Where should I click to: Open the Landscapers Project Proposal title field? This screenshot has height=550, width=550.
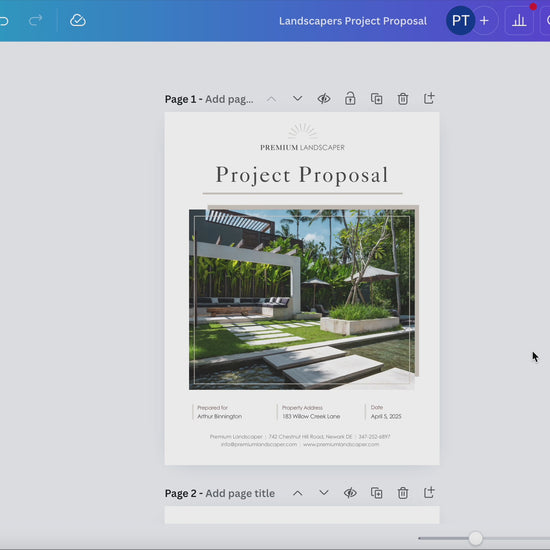click(353, 21)
